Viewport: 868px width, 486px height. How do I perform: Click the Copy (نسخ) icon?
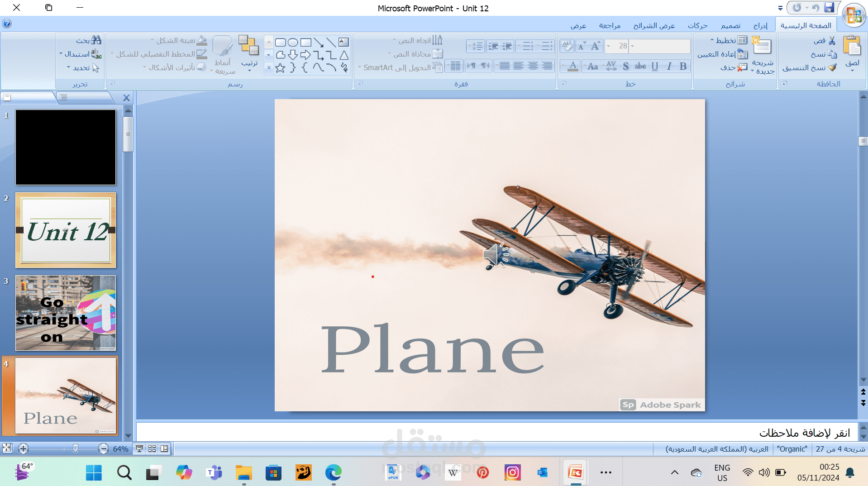(x=832, y=54)
